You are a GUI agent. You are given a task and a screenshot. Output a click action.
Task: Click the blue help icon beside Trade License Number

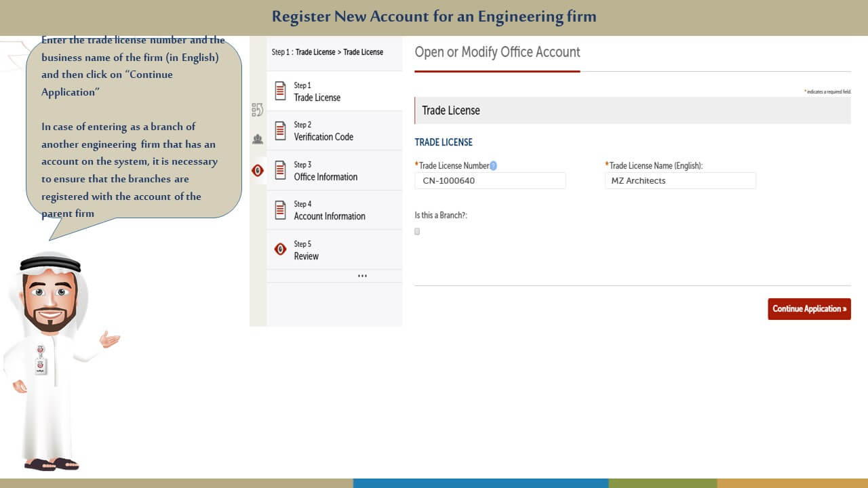(493, 165)
